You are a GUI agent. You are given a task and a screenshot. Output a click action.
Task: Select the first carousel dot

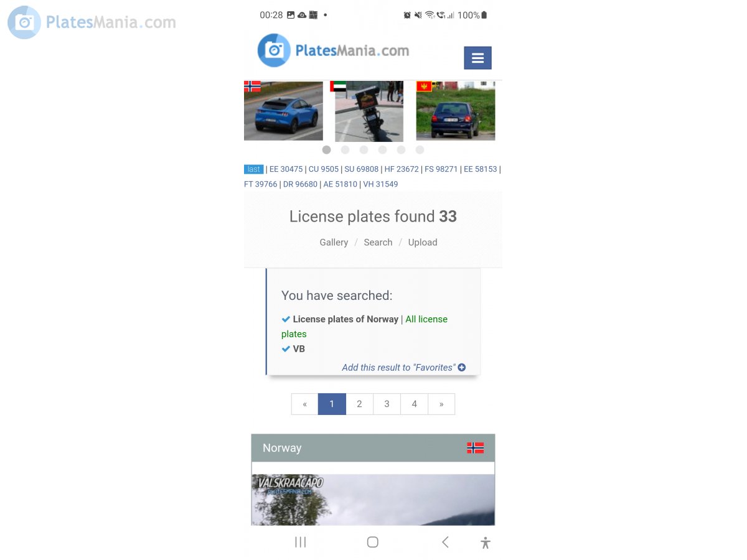click(326, 150)
